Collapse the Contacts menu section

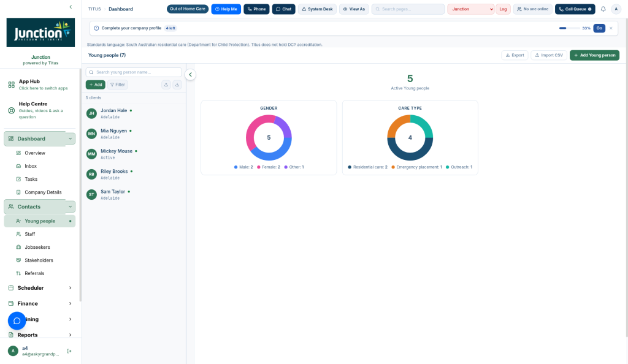[70, 207]
